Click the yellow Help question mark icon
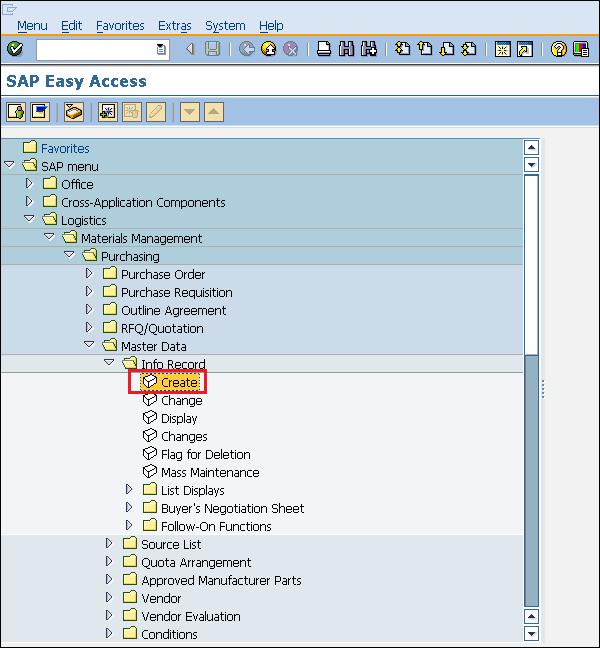 pos(559,50)
